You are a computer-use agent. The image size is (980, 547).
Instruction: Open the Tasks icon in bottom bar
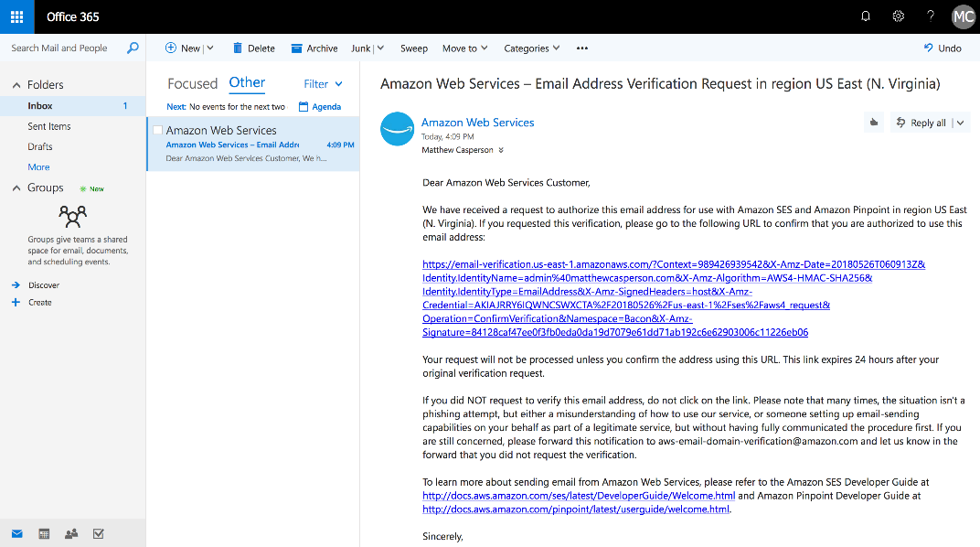99,533
